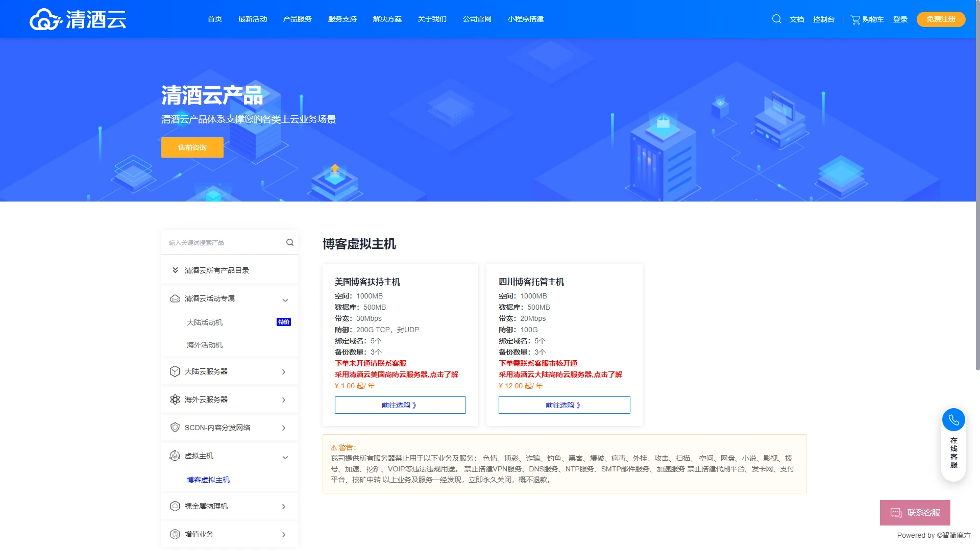Viewport: 980px width, 551px height.
Task: Open the 产品服务 nav menu
Action: point(297,19)
